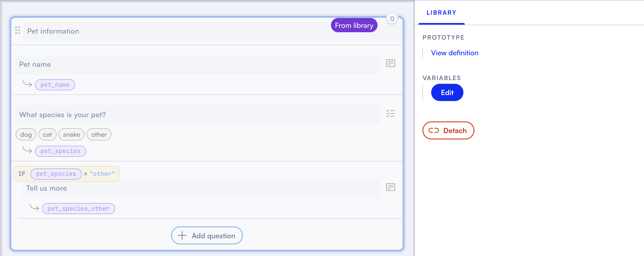This screenshot has height=256, width=644.
Task: Click text-type icon for Pet name question
Action: pos(390,64)
